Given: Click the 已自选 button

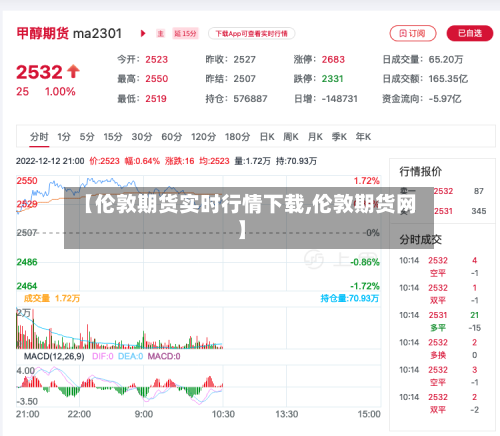Looking at the screenshot, I should 470,33.
